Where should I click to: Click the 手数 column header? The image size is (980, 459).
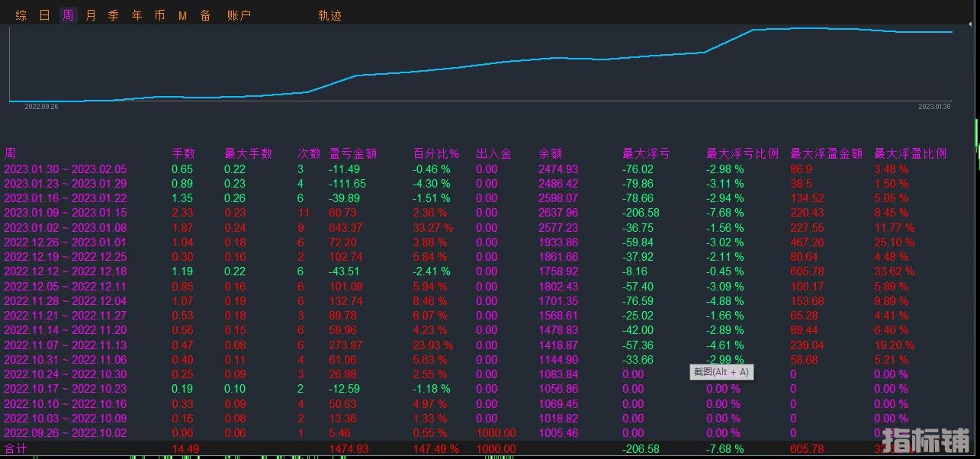pos(183,153)
